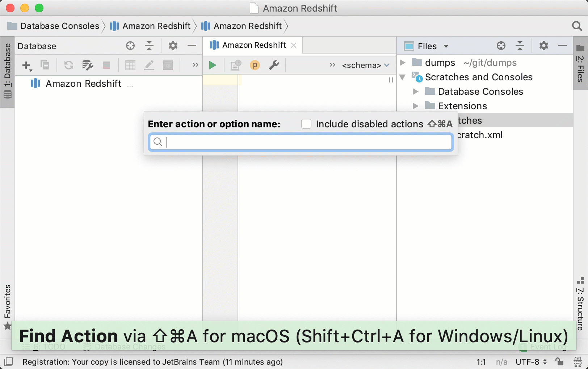Collapse all in Files panel
Viewport: 588px width, 369px height.
click(x=520, y=46)
